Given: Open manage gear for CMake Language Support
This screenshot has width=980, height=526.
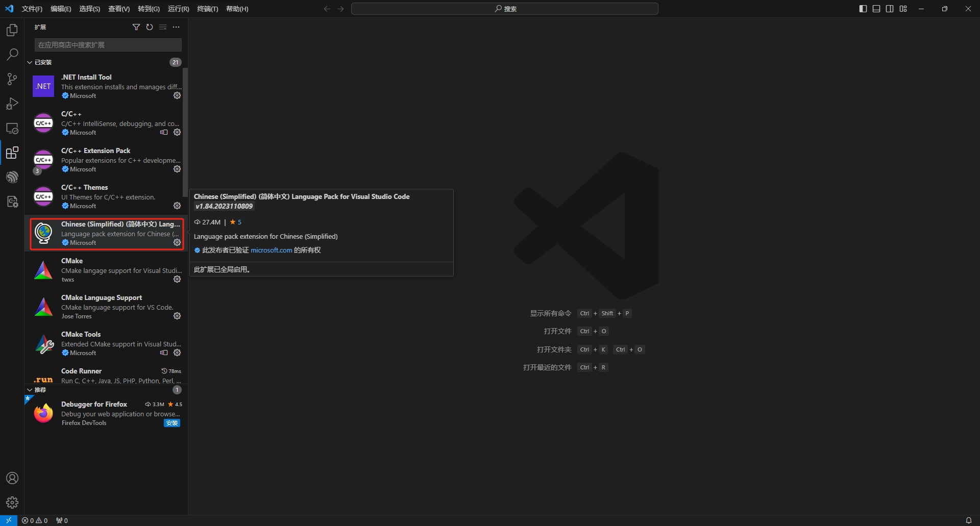Looking at the screenshot, I should (177, 316).
